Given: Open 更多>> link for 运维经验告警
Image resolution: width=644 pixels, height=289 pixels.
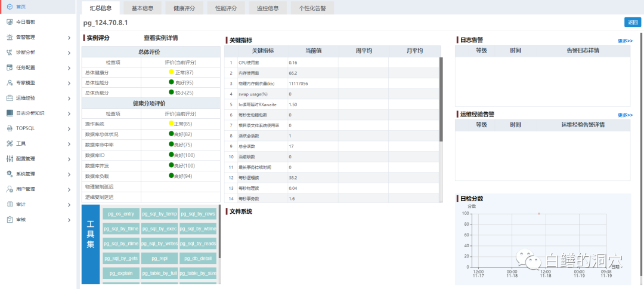Looking at the screenshot, I should [625, 115].
